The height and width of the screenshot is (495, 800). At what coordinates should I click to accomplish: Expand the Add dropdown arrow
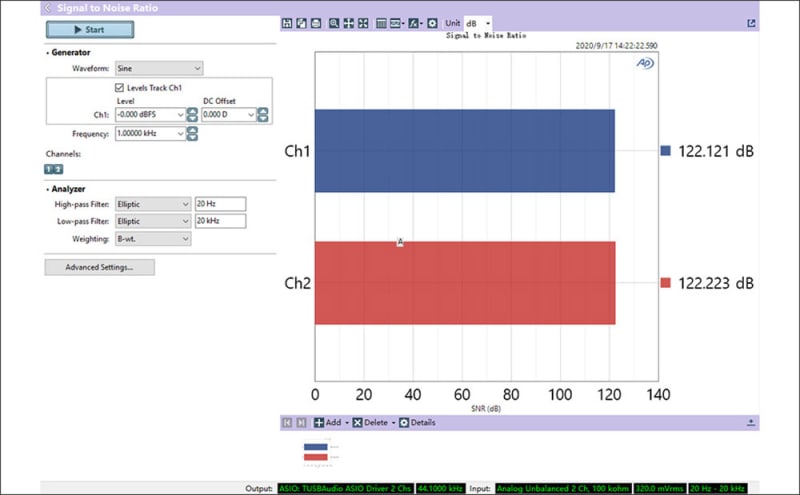click(x=347, y=423)
